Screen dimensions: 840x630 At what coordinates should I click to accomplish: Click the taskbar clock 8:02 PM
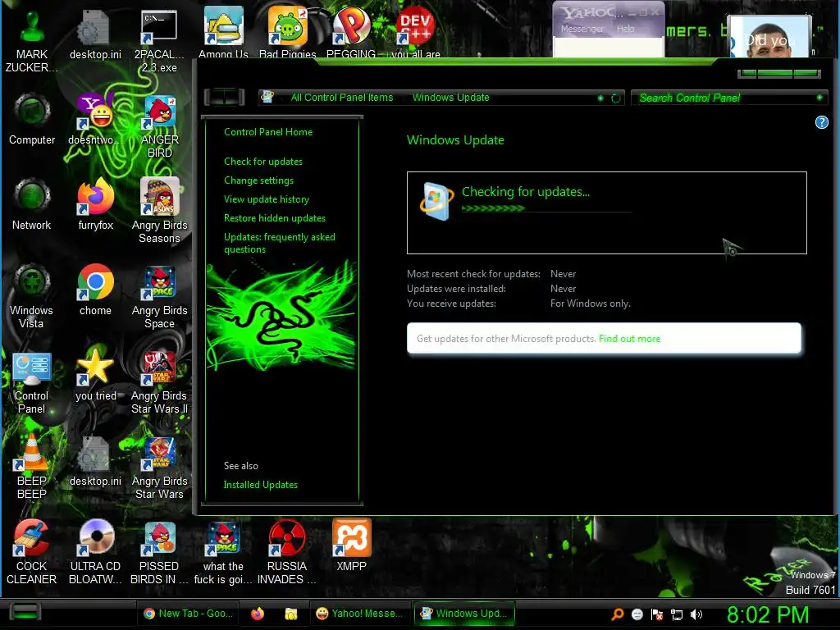(767, 614)
